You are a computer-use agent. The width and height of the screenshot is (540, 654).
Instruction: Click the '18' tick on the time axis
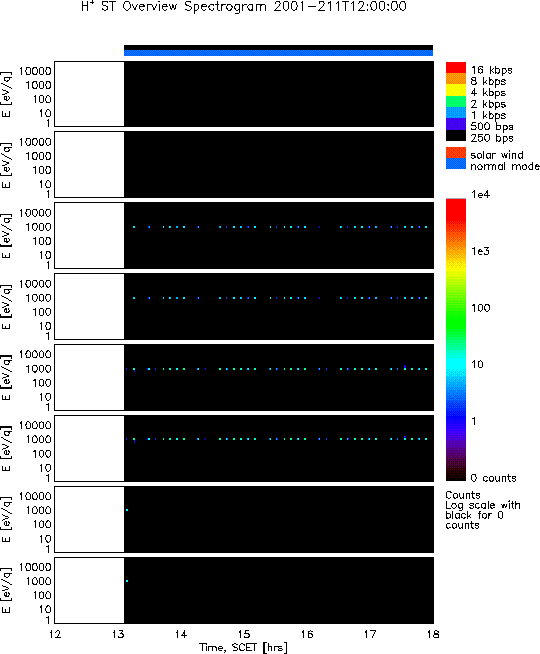pos(433,634)
